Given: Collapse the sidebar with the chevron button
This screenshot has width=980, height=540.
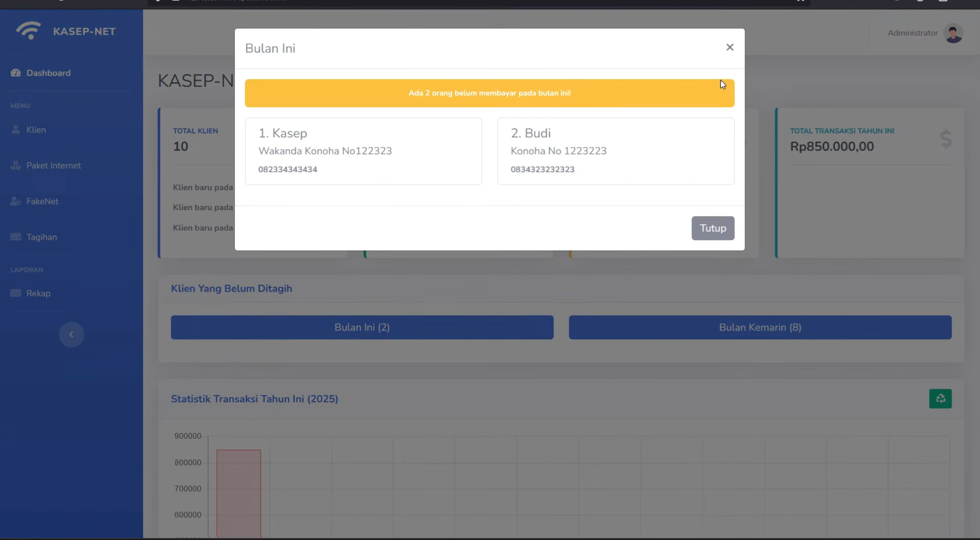Looking at the screenshot, I should tap(71, 334).
